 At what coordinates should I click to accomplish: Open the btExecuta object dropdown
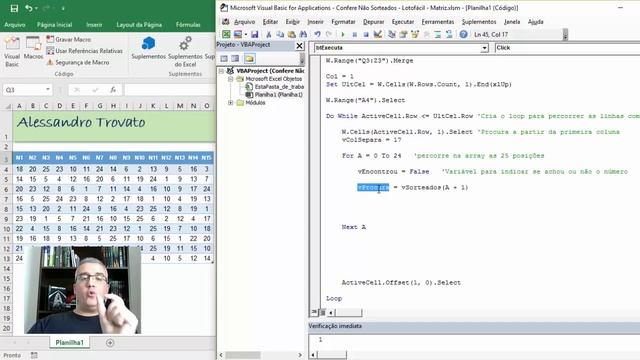(484, 48)
